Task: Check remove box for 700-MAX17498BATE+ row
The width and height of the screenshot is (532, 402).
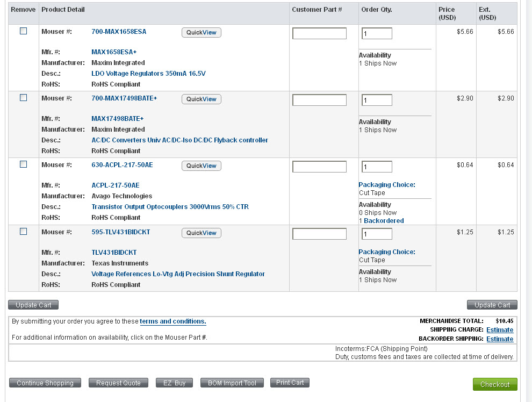Action: tap(23, 98)
